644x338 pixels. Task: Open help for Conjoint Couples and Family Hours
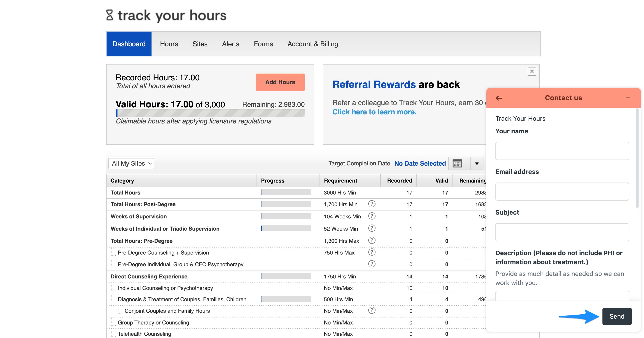(x=372, y=310)
